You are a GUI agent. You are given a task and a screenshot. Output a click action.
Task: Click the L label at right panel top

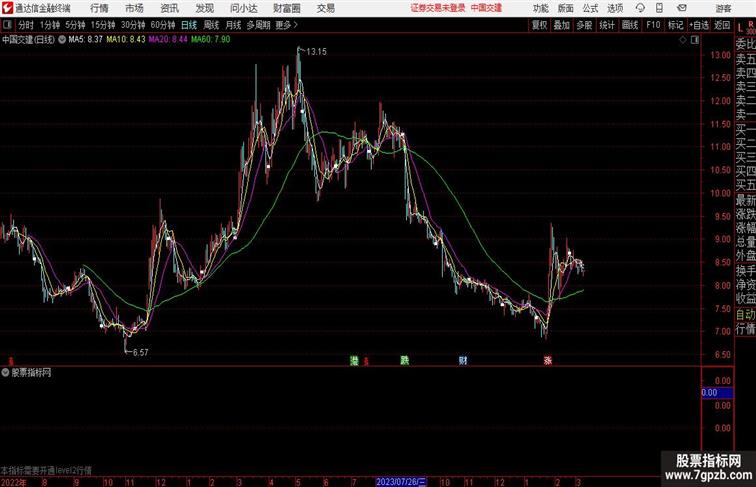coord(740,27)
